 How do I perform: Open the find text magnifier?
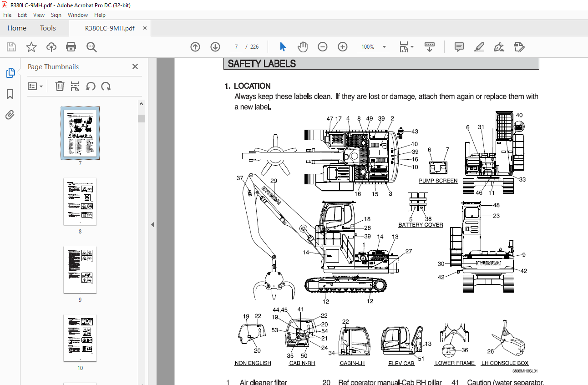coord(91,47)
